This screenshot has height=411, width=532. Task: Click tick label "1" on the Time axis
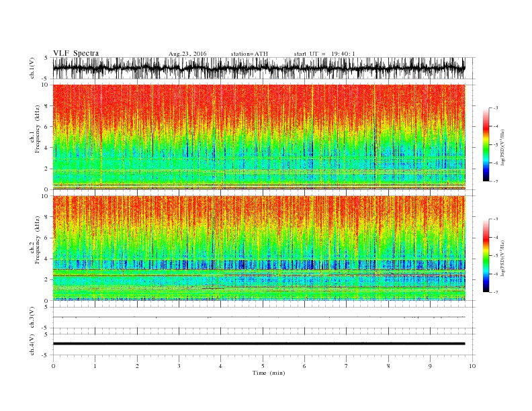[x=95, y=366]
